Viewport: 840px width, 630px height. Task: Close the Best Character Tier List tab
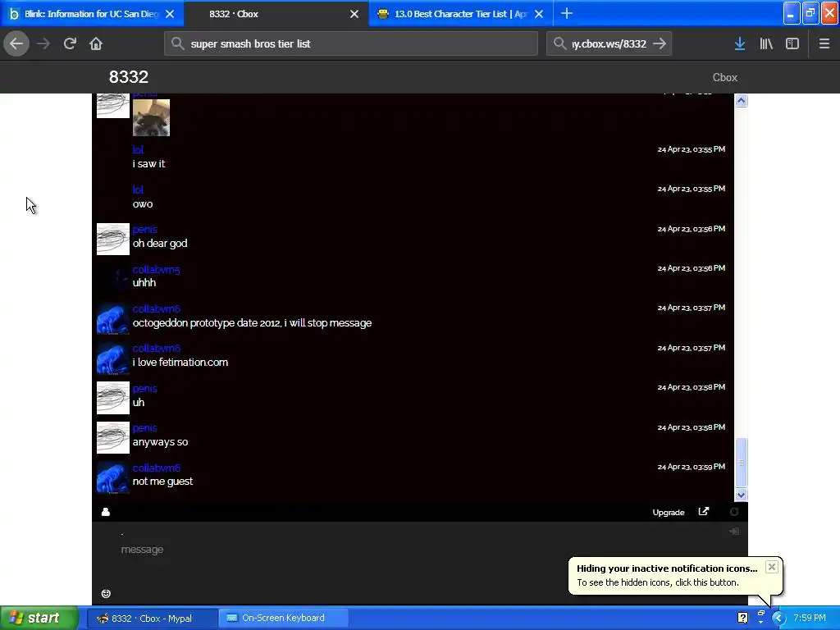click(x=539, y=14)
